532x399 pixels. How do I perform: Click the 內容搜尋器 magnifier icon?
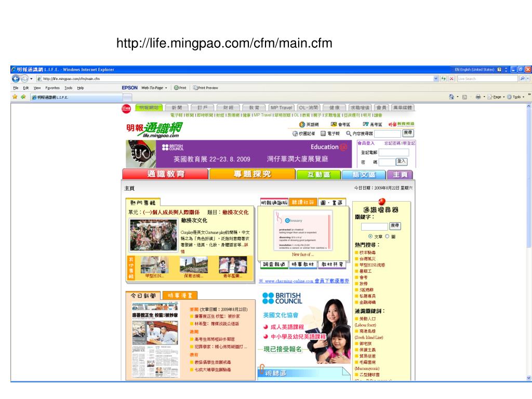[x=349, y=134]
